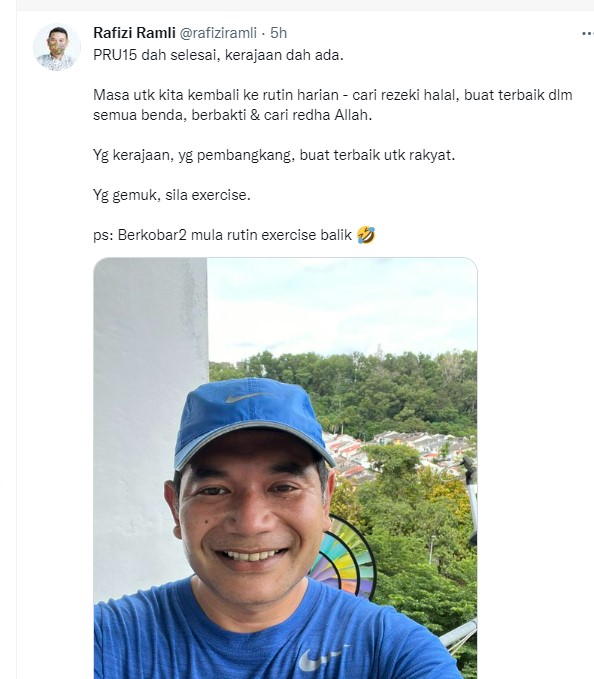Click Rafizi Ramli's round profile avatar
This screenshot has height=679, width=594.
click(57, 47)
